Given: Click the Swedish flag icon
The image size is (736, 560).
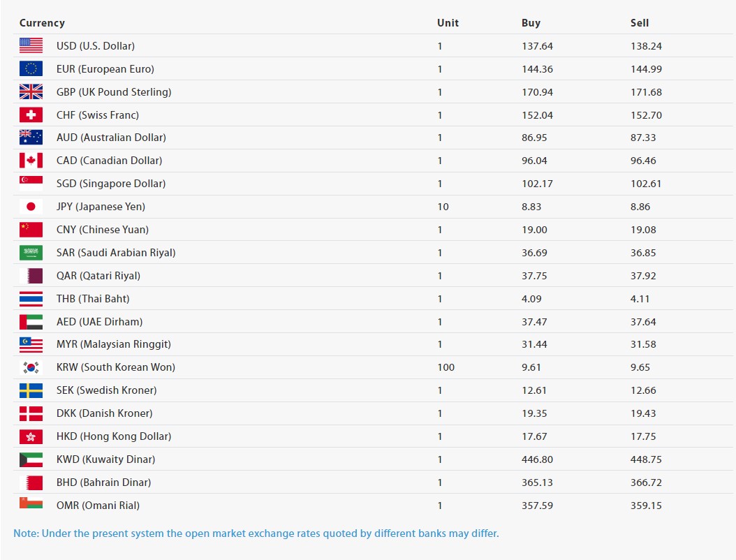Looking at the screenshot, I should click(x=31, y=390).
